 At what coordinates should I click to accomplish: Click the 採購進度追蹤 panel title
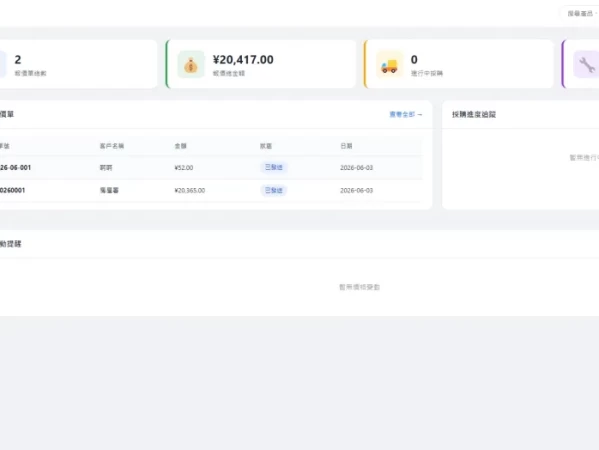[474, 114]
